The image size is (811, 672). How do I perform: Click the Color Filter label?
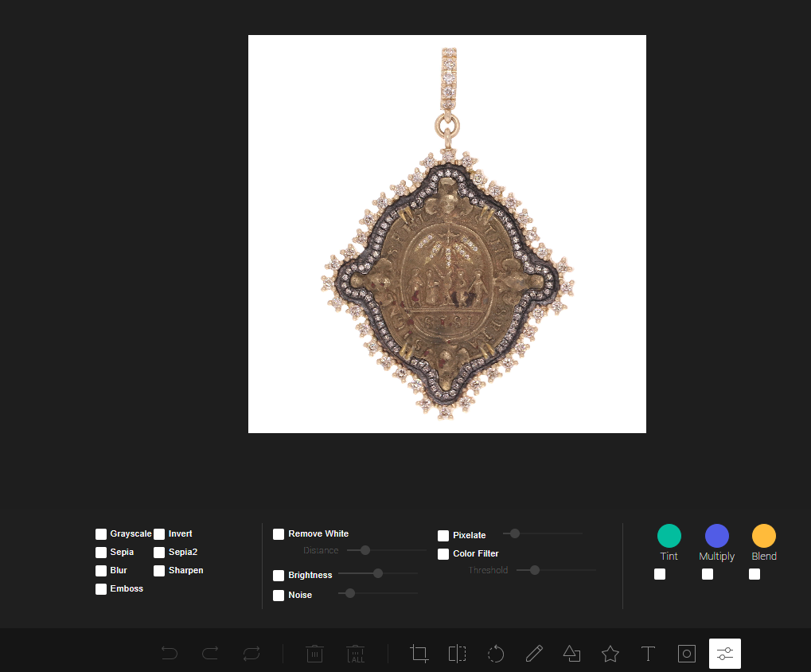pos(476,553)
